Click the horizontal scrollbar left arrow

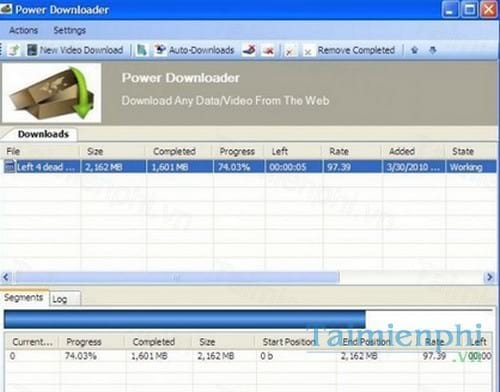click(x=6, y=277)
